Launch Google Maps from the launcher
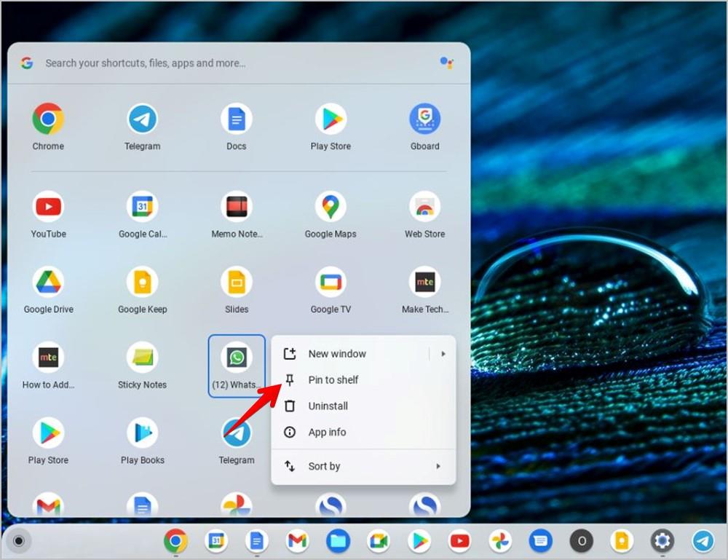728x560 pixels. [331, 207]
